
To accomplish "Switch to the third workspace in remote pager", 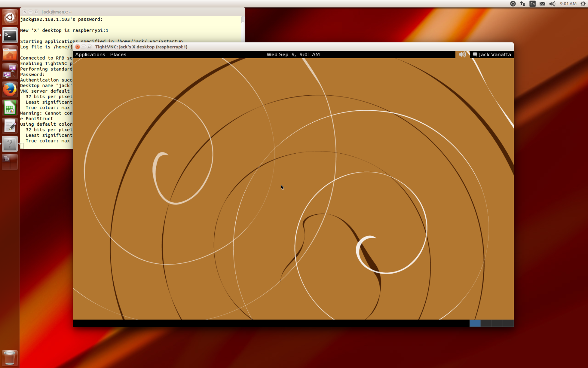I will (x=497, y=323).
